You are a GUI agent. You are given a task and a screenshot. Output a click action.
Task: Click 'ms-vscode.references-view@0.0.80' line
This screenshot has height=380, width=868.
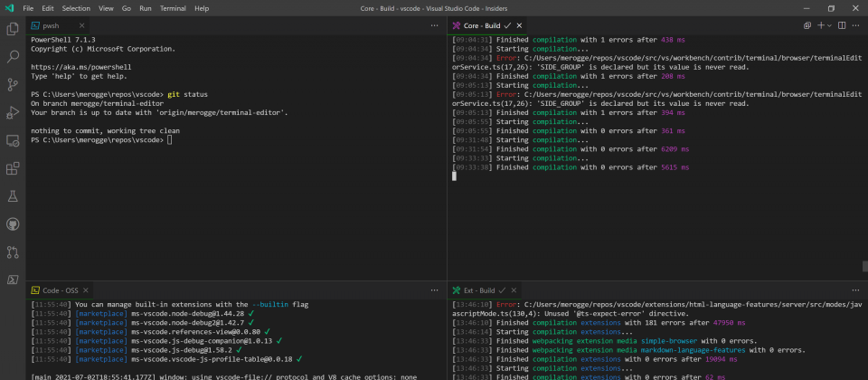point(151,332)
